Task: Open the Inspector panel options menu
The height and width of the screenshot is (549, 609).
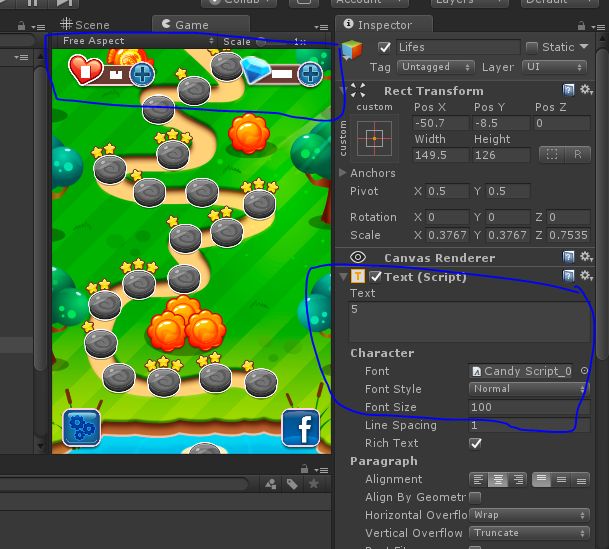Action: tap(598, 27)
